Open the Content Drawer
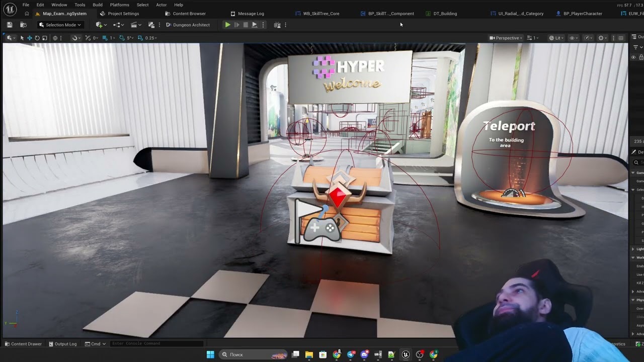644x362 pixels. 23,344
